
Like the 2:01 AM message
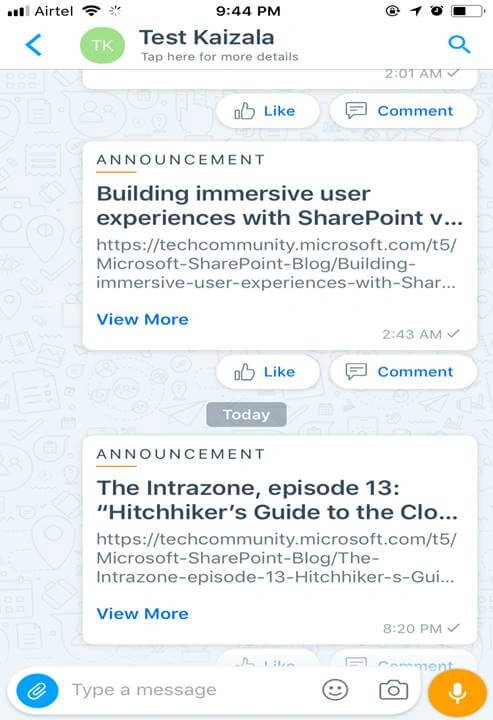pos(267,111)
